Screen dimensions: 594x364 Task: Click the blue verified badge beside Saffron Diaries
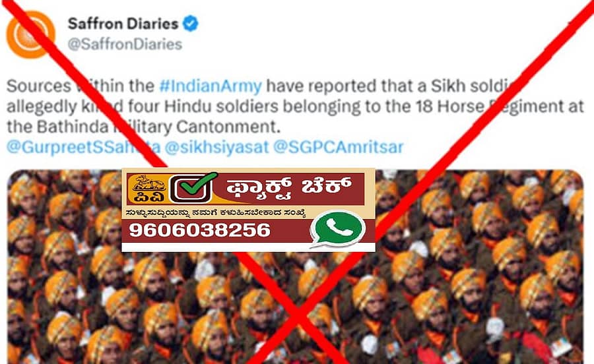pyautogui.click(x=191, y=24)
